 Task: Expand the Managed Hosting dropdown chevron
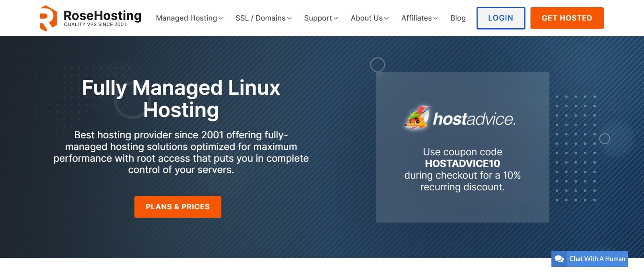click(221, 19)
